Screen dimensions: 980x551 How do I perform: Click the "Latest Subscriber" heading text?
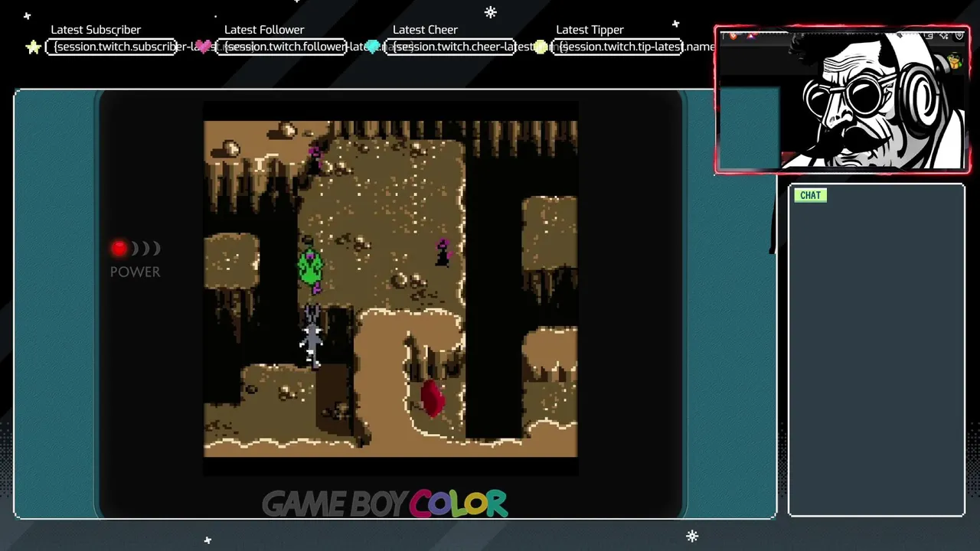[96, 30]
